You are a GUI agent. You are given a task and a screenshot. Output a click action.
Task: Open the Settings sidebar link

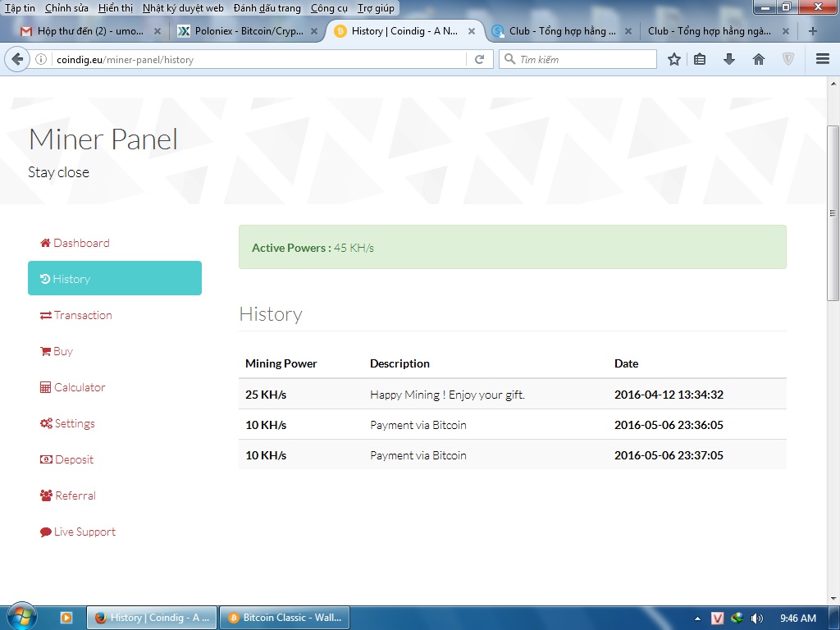(67, 423)
